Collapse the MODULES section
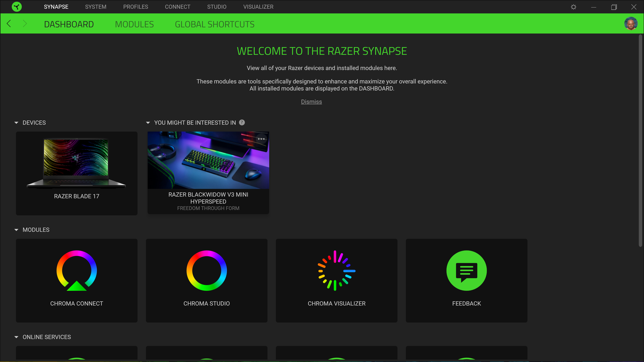 pyautogui.click(x=16, y=230)
